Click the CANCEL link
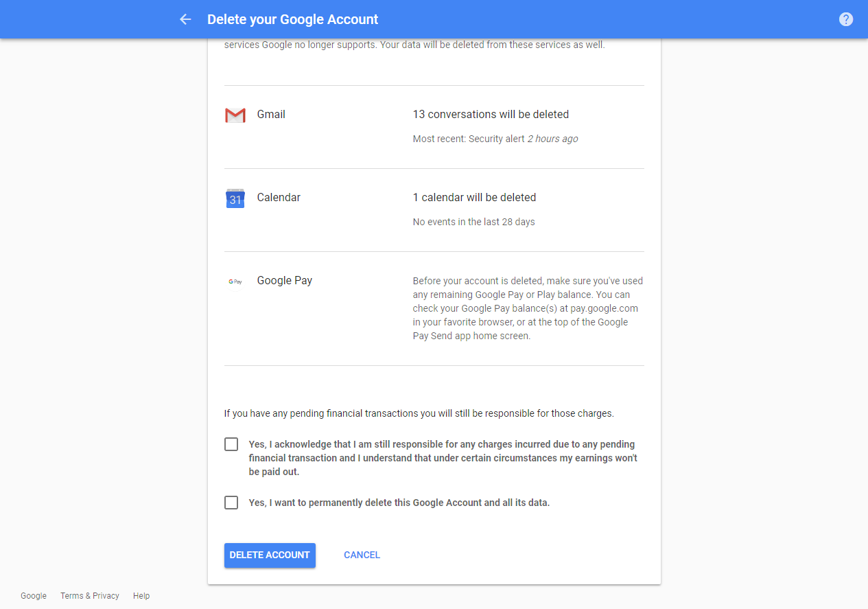This screenshot has width=868, height=609. pos(362,555)
